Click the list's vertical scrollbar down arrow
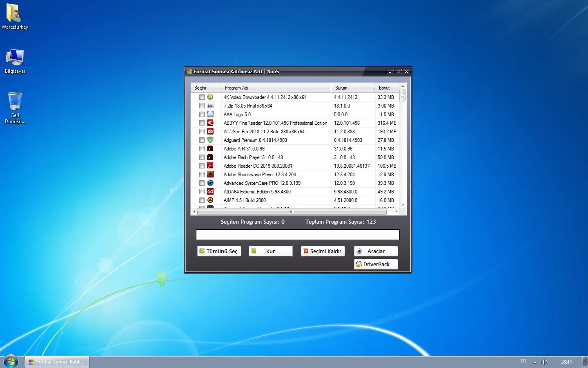Image resolution: width=588 pixels, height=368 pixels. click(403, 205)
